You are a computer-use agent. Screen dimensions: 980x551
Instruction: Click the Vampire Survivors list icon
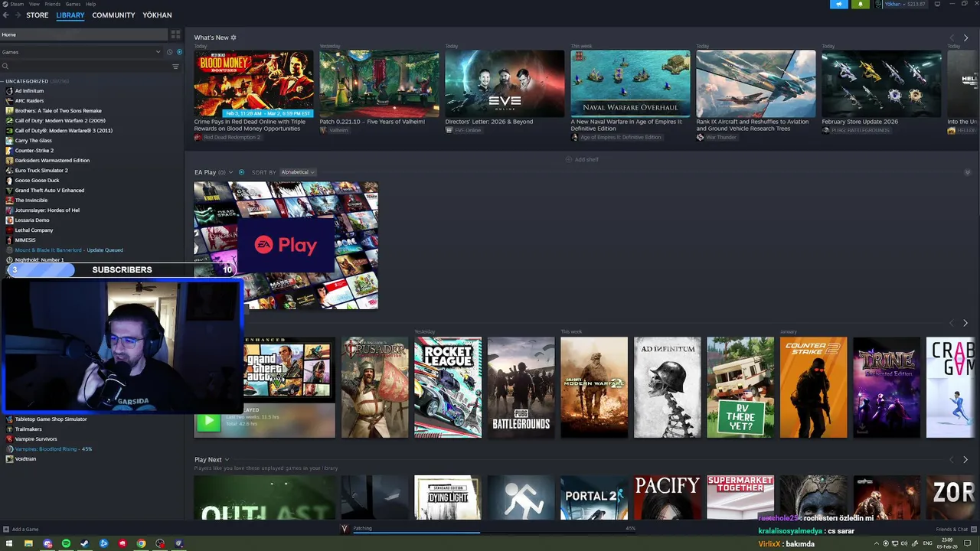[x=9, y=439]
